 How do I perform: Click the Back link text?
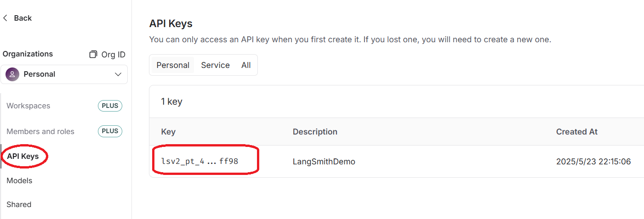click(23, 18)
